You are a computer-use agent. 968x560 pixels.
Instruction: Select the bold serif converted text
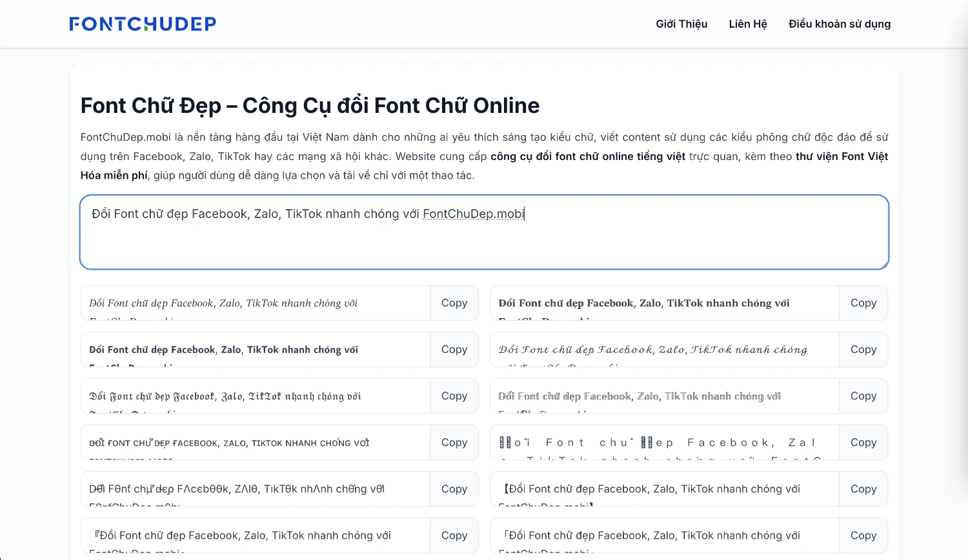coord(665,303)
